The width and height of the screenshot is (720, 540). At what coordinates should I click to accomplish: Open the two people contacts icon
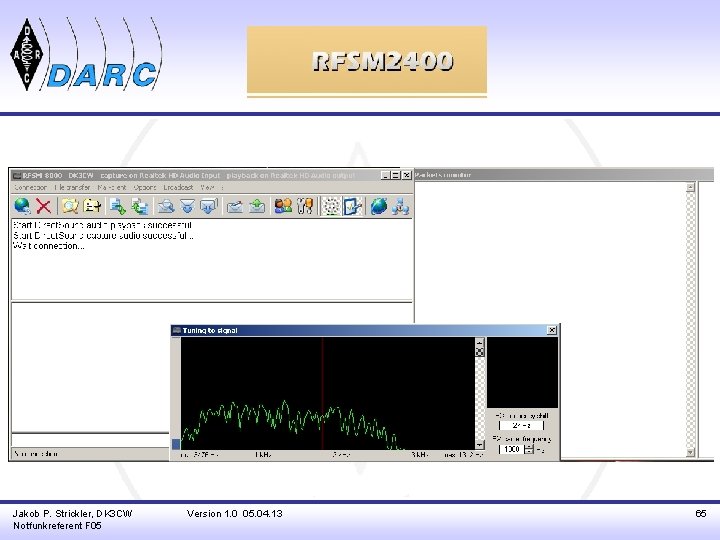283,206
